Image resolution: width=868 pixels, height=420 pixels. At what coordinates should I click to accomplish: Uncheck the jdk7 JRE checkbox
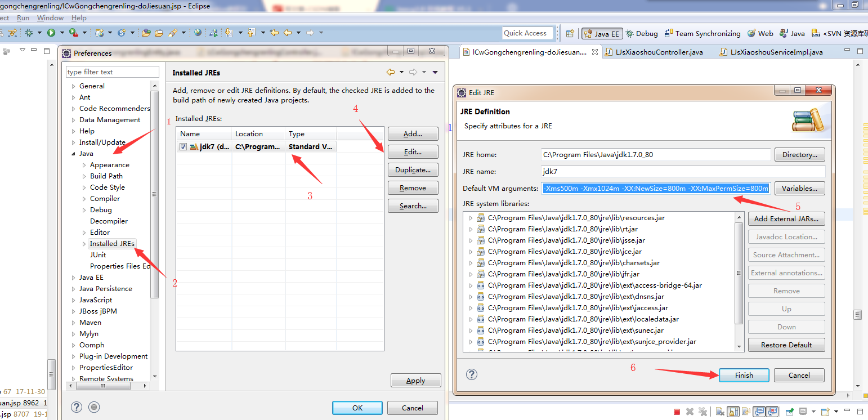click(183, 146)
